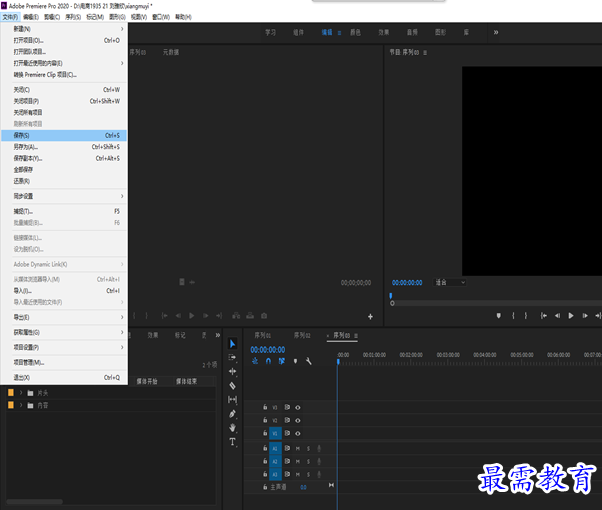Click Play in the Program monitor
The image size is (602, 510).
click(571, 316)
